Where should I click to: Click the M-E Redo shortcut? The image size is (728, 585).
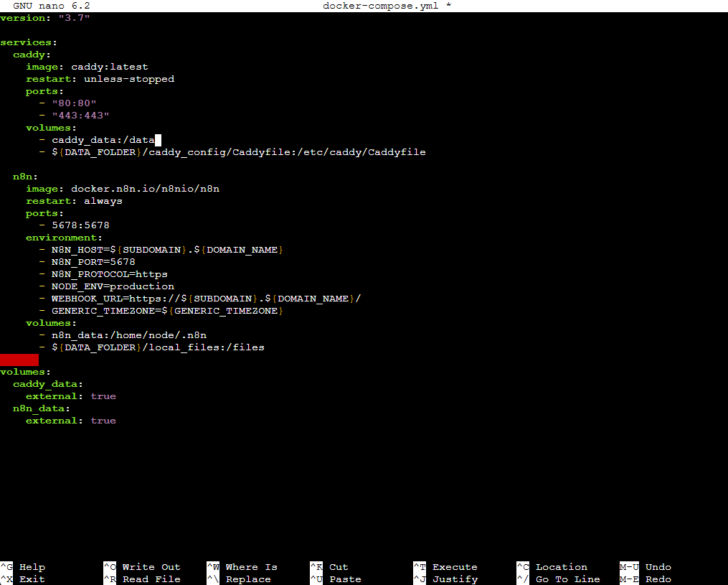(x=646, y=579)
